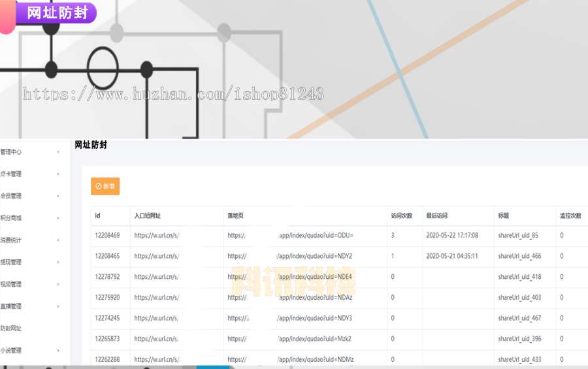Select 提现管理 in the sidebar
The image size is (588, 369).
point(12,262)
